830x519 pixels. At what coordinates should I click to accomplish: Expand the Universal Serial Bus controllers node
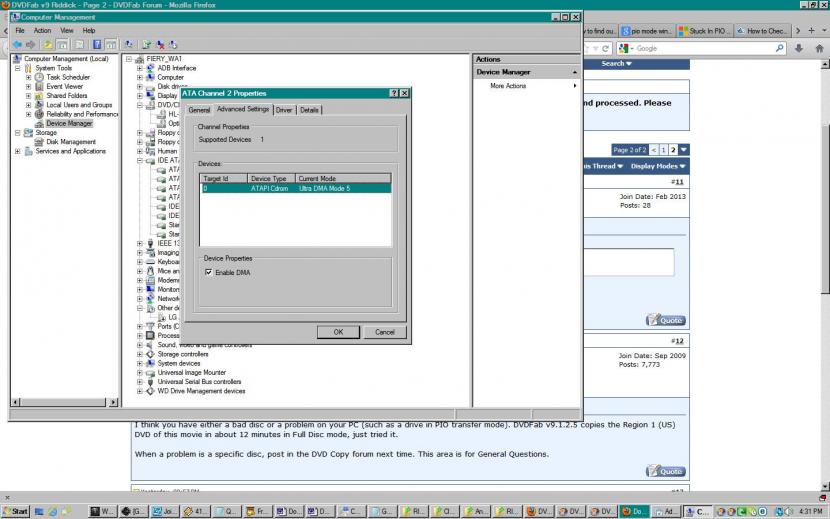[139, 382]
